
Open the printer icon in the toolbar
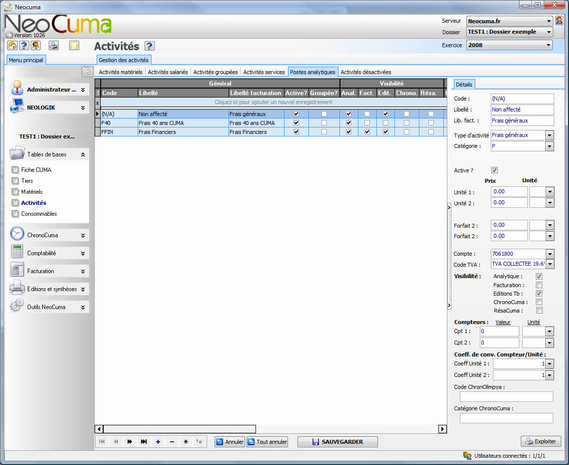pyautogui.click(x=54, y=45)
